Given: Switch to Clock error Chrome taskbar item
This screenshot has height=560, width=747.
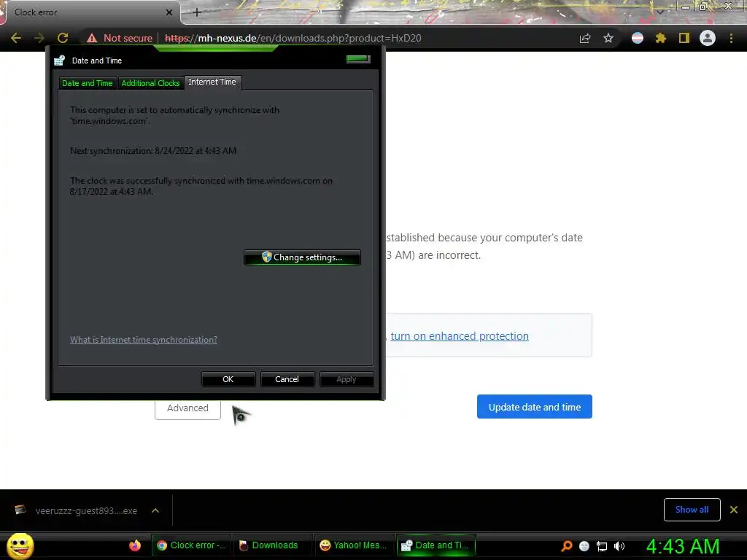Looking at the screenshot, I should point(192,545).
